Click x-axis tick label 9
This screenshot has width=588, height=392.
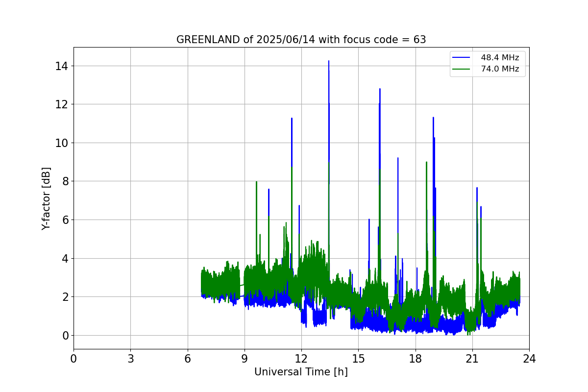click(x=245, y=359)
